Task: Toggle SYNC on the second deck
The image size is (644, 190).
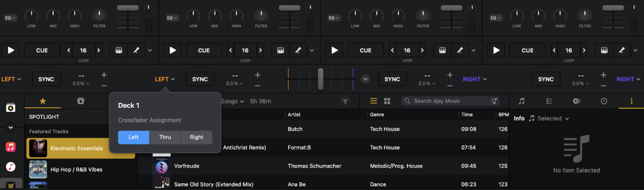Action: [200, 79]
